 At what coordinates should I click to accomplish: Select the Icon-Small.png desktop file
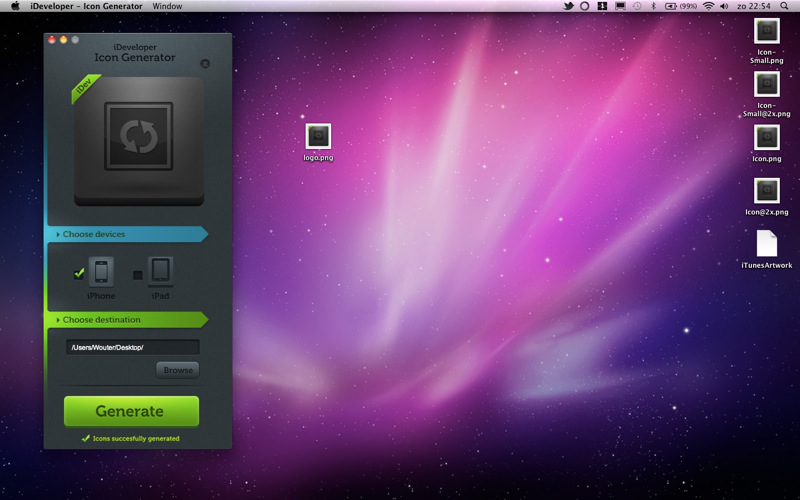(x=766, y=41)
